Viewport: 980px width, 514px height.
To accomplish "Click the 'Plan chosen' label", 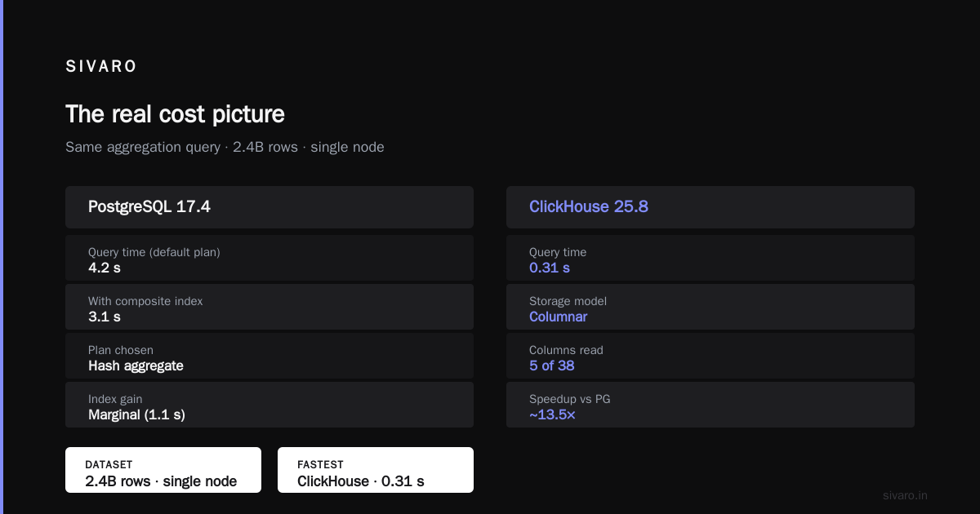I will 121,350.
